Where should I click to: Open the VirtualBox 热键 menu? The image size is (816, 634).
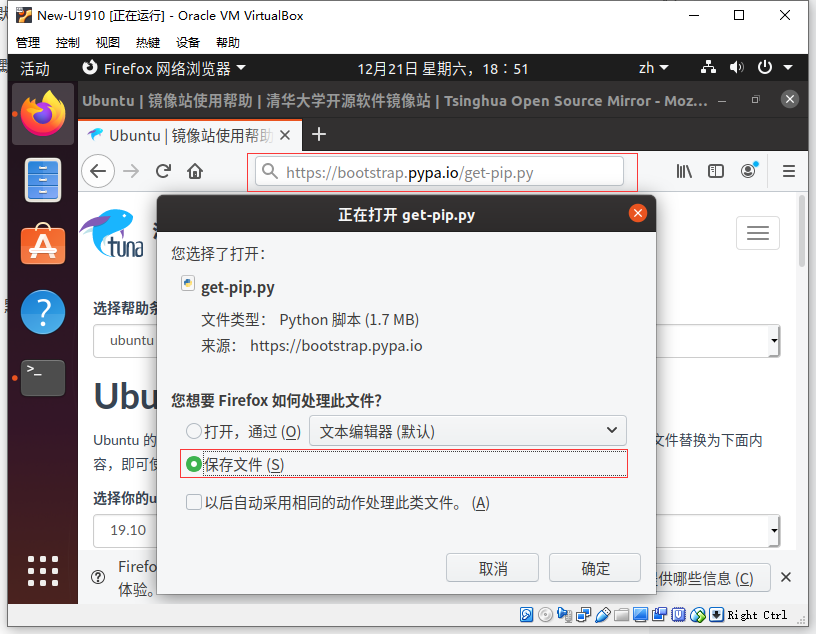point(148,42)
